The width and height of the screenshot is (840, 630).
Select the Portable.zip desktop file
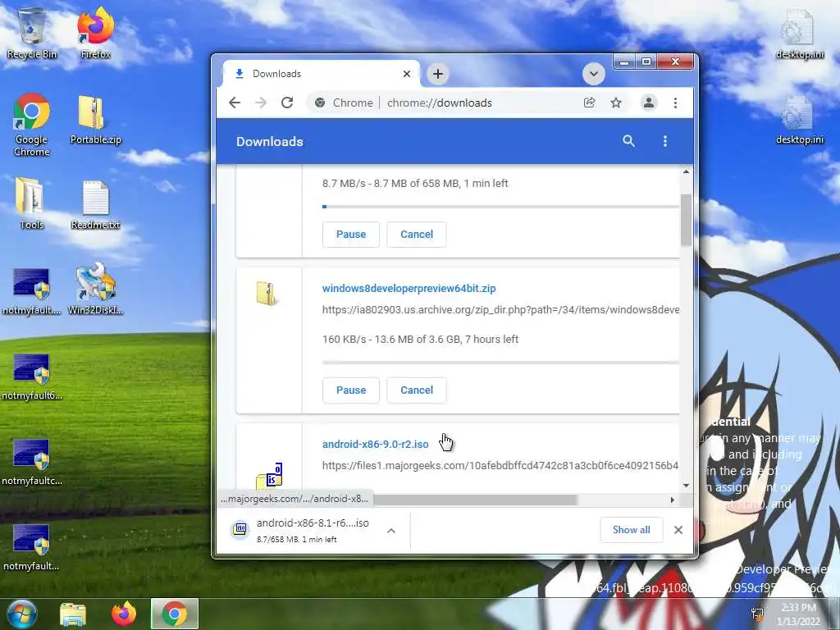tap(95, 120)
